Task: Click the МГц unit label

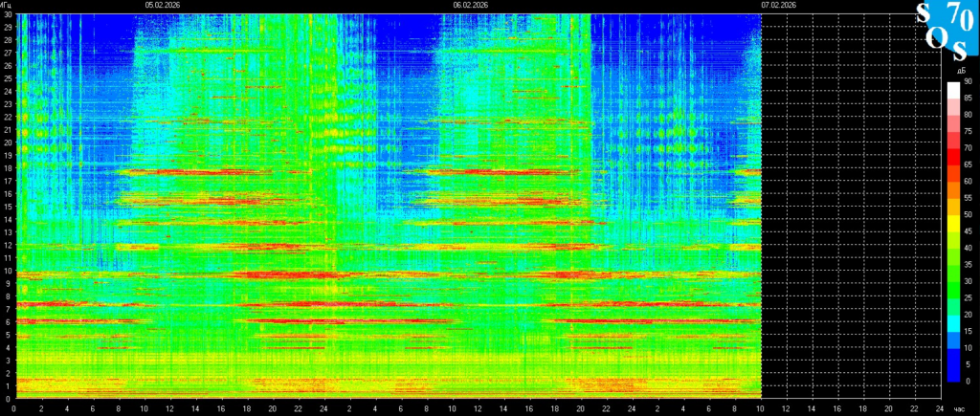Action: coord(8,5)
